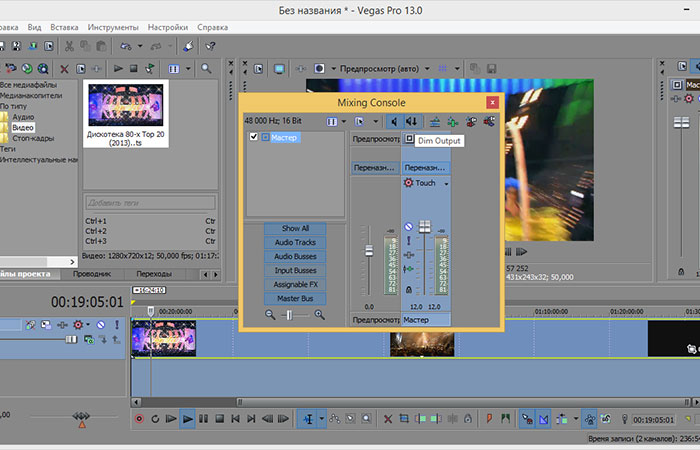The width and height of the screenshot is (700, 450).
Task: Click the Assignable FX button
Action: [295, 284]
